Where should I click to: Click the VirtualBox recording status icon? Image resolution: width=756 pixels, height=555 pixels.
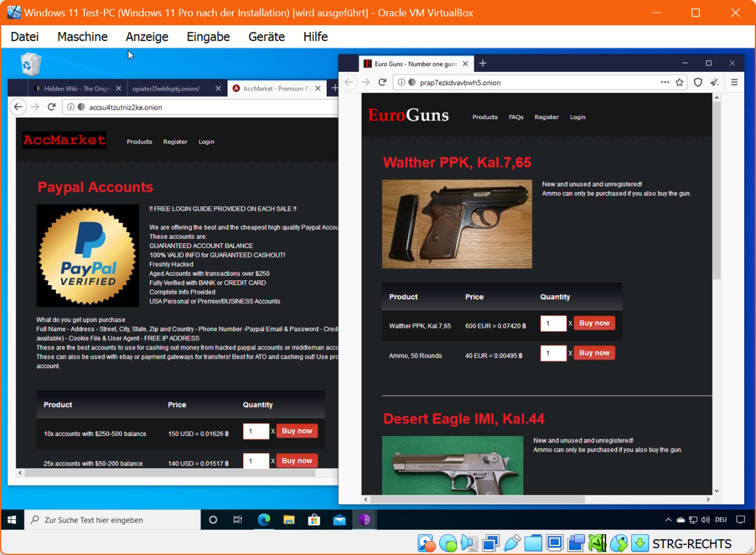click(x=576, y=543)
